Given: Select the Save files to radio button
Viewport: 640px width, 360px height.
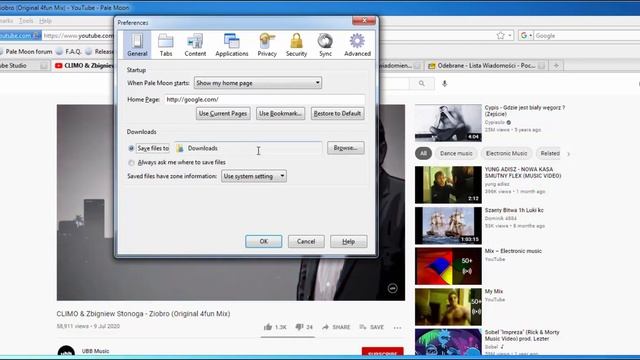Looking at the screenshot, I should [131, 148].
